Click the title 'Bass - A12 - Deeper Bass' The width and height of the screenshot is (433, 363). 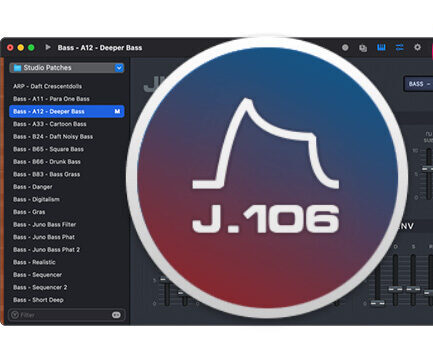100,48
